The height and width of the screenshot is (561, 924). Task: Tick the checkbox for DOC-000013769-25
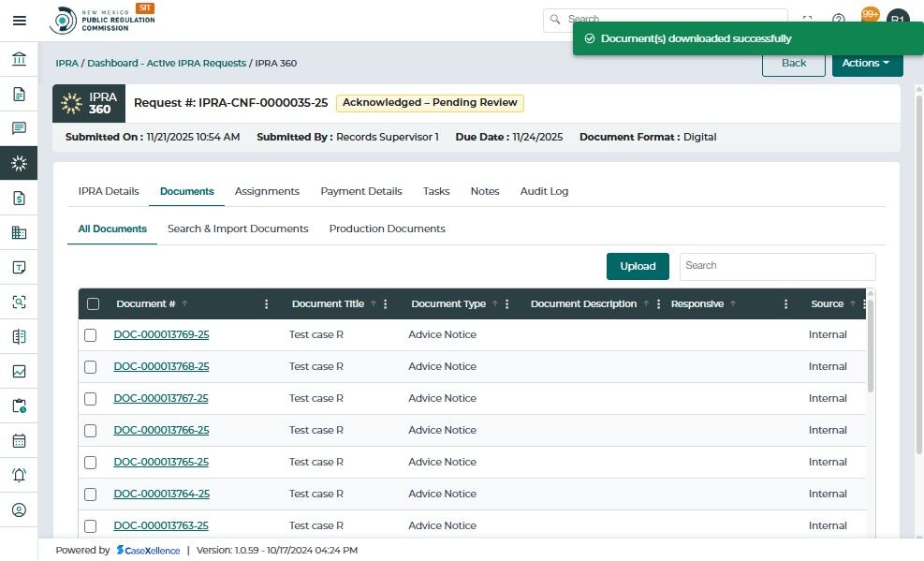click(91, 335)
